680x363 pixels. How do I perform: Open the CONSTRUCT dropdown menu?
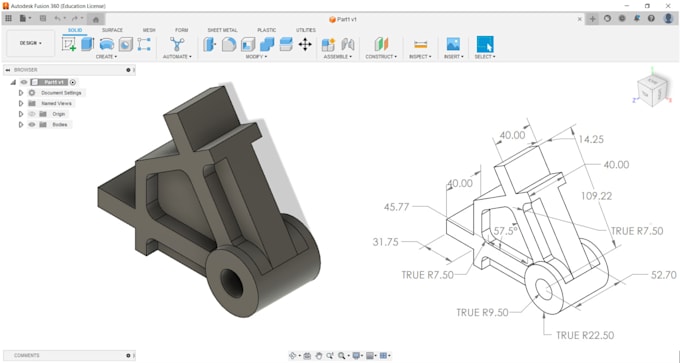(381, 57)
